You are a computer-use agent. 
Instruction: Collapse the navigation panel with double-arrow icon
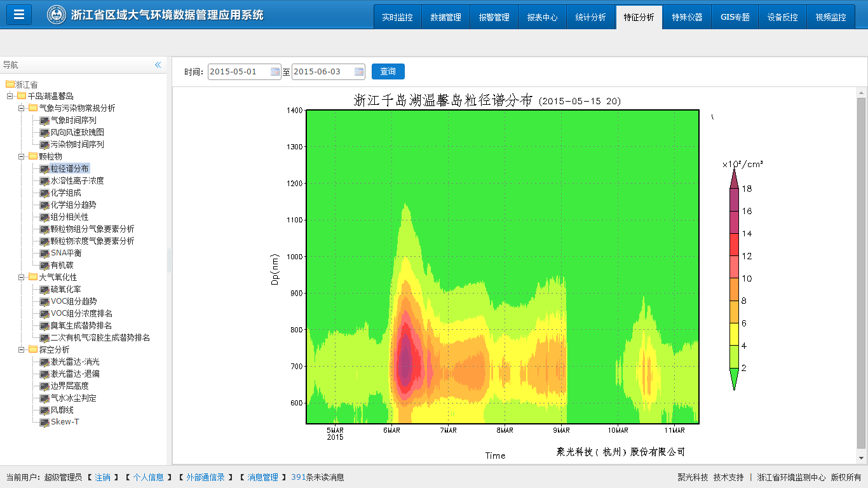(x=158, y=65)
